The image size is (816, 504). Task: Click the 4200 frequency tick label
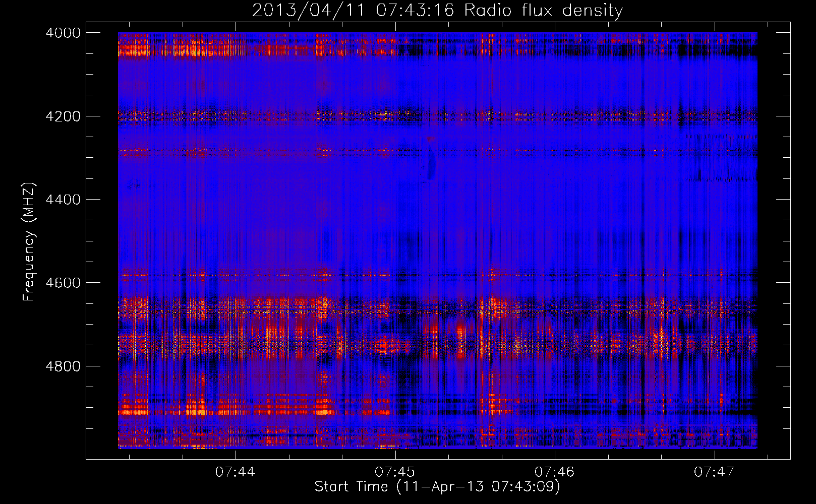coord(63,116)
